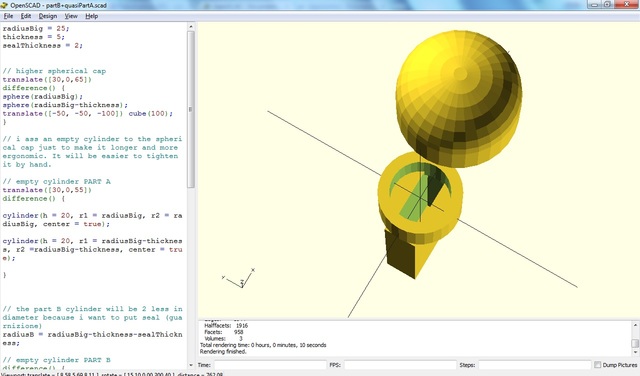
Task: Open the Design menu
Action: [48, 16]
